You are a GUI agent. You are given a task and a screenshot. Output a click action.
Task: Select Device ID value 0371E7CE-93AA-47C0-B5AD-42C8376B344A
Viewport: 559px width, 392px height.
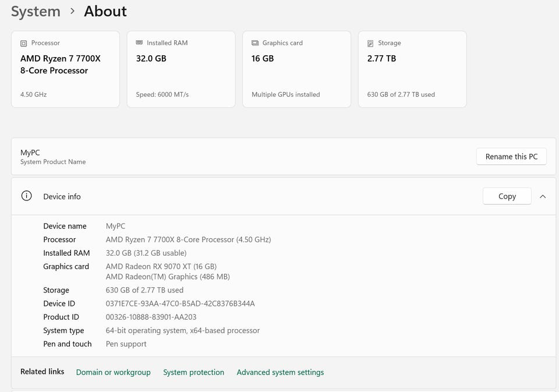(x=180, y=303)
